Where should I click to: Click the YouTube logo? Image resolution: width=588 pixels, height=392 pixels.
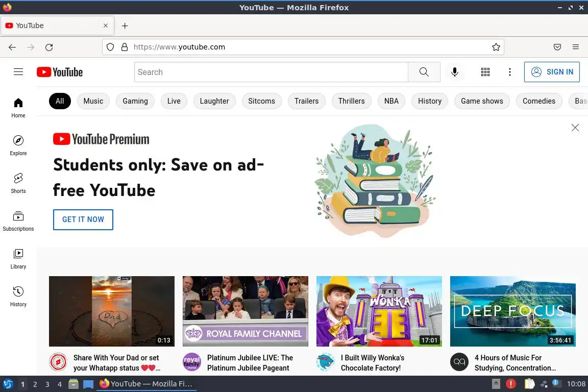click(x=60, y=72)
